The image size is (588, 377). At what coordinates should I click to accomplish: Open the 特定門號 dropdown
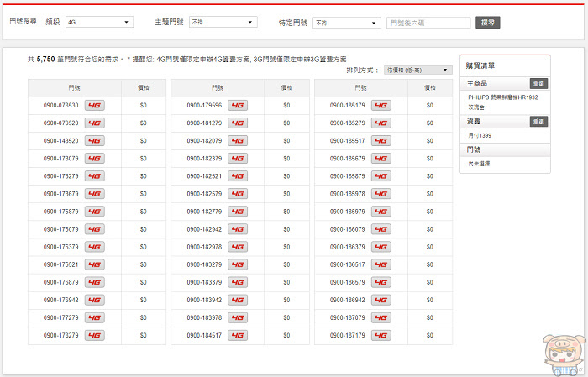[x=347, y=23]
